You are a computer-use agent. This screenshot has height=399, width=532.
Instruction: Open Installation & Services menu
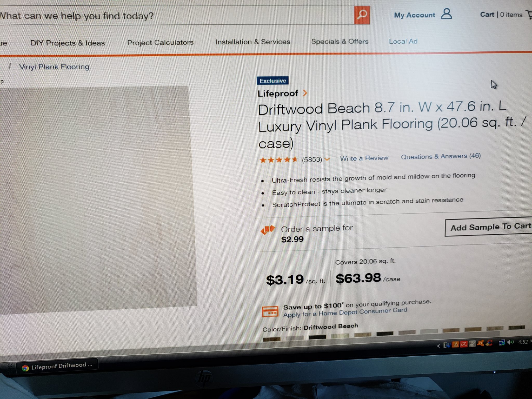coord(252,42)
